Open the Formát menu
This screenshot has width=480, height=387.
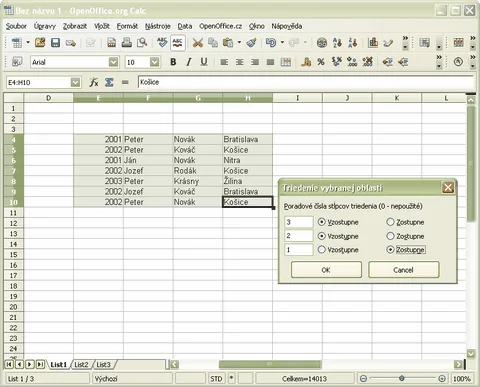[x=127, y=26]
